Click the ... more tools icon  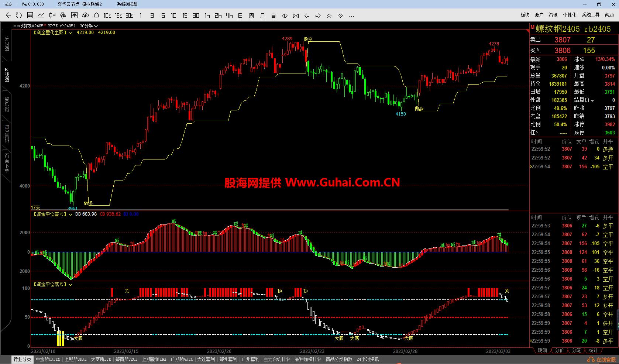tap(351, 16)
